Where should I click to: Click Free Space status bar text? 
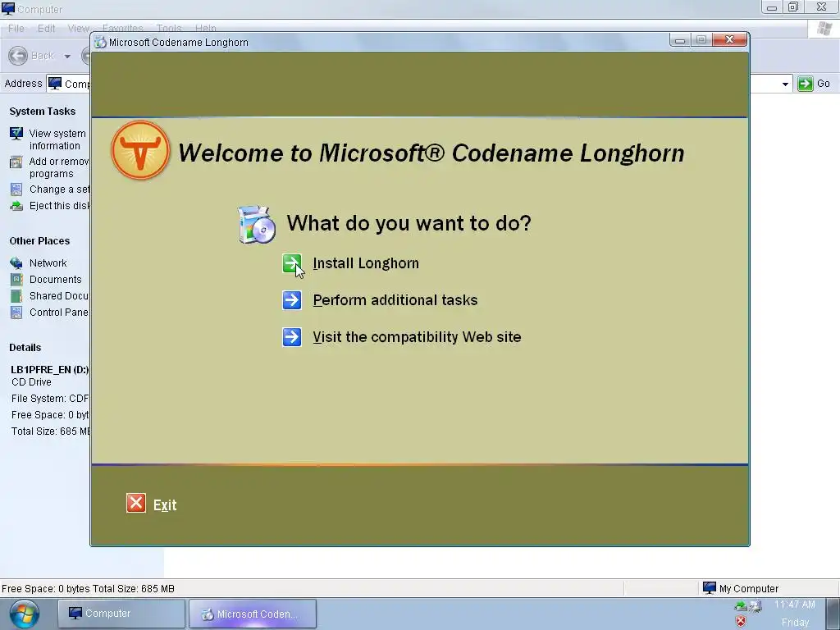click(89, 589)
